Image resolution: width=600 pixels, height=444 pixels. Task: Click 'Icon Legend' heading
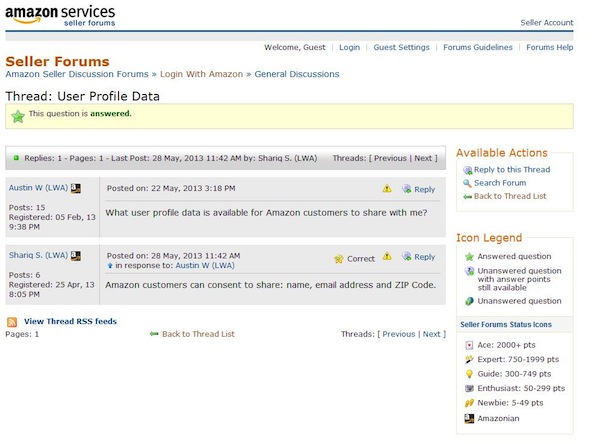(489, 238)
